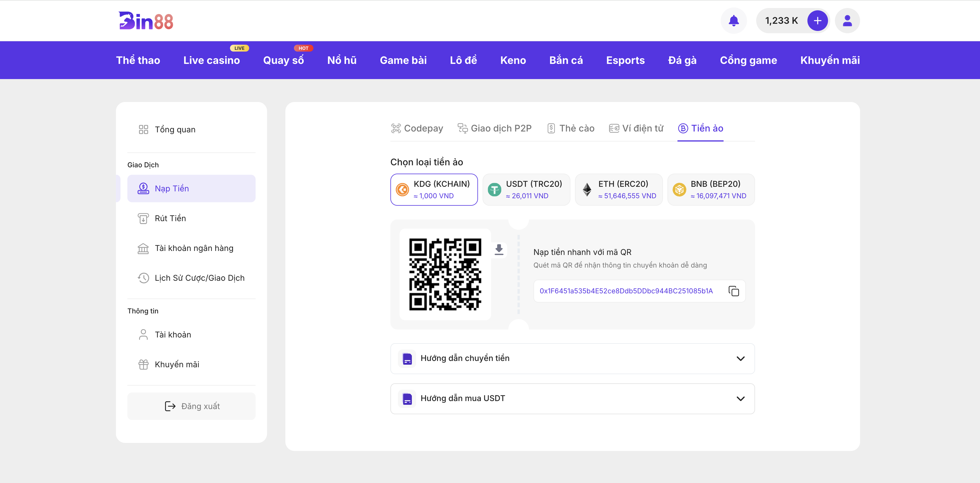Go to Keno section

(513, 60)
